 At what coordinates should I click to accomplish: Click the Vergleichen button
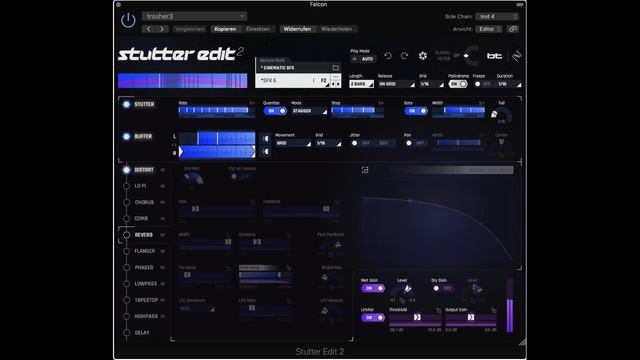(x=189, y=29)
